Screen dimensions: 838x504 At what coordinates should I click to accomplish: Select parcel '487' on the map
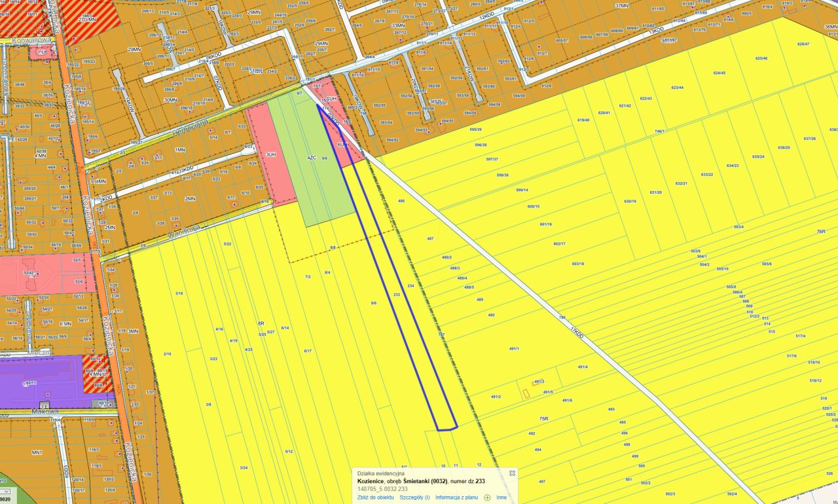(x=430, y=239)
